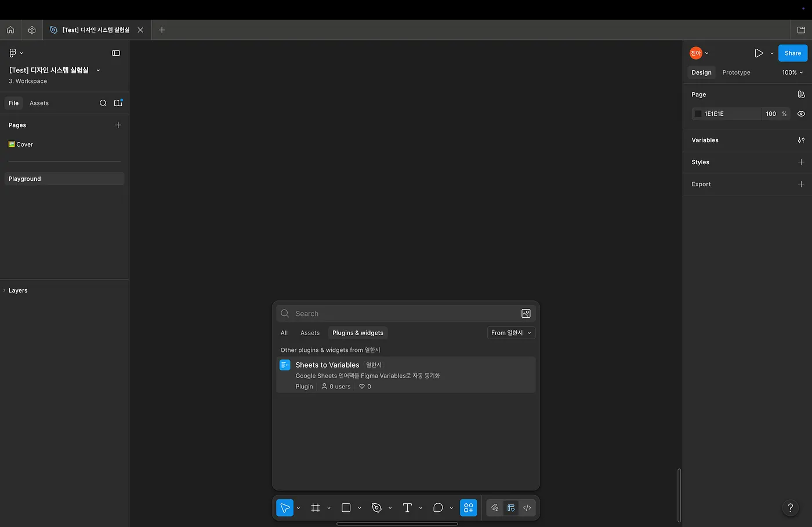Select the Comment tool

tap(438, 508)
